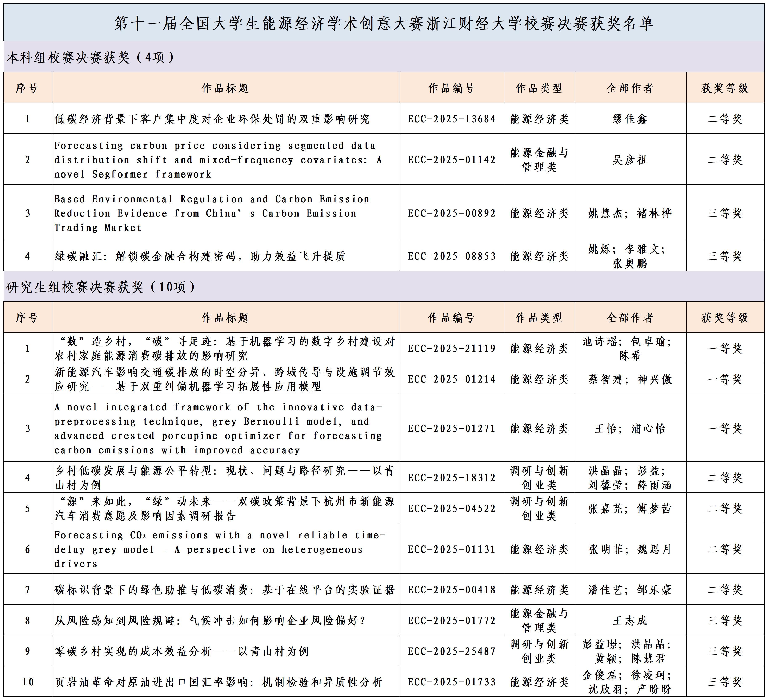The width and height of the screenshot is (768, 700).
Task: Click the Forecasting CO₂ emissions title cell
Action: (x=219, y=549)
